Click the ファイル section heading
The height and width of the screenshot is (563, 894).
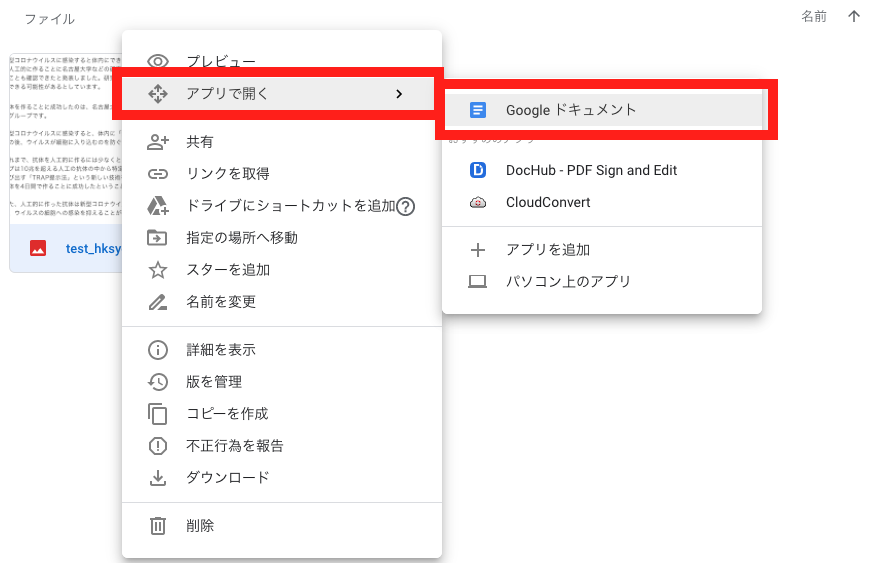tap(50, 19)
